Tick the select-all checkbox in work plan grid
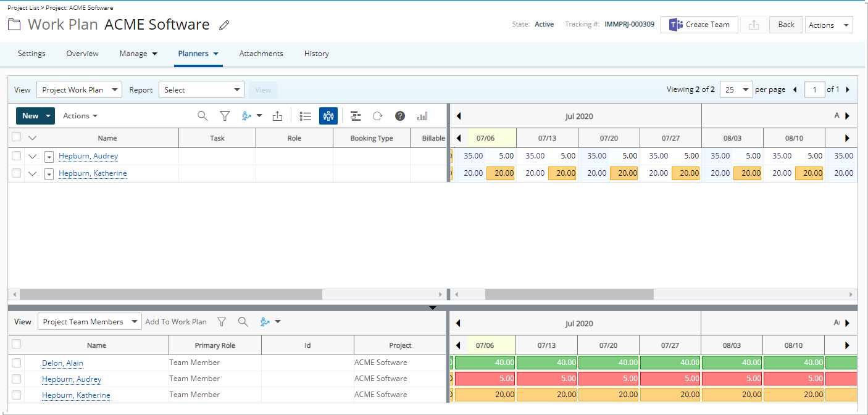 tap(16, 137)
